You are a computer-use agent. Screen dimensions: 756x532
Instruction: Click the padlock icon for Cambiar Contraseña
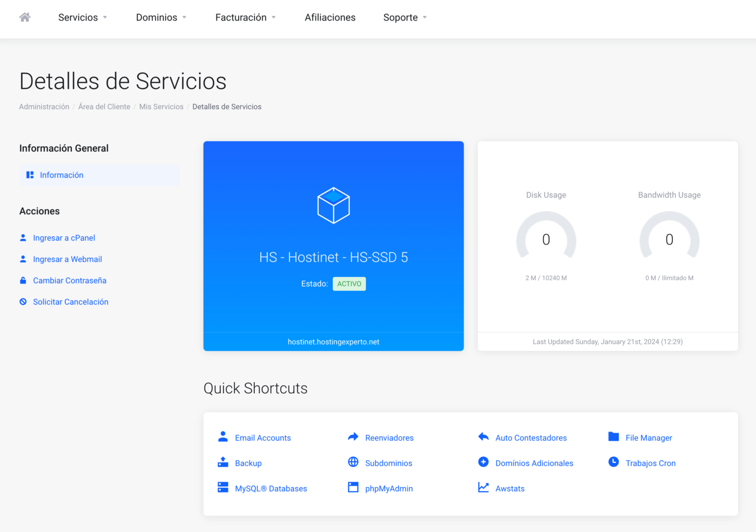point(23,280)
